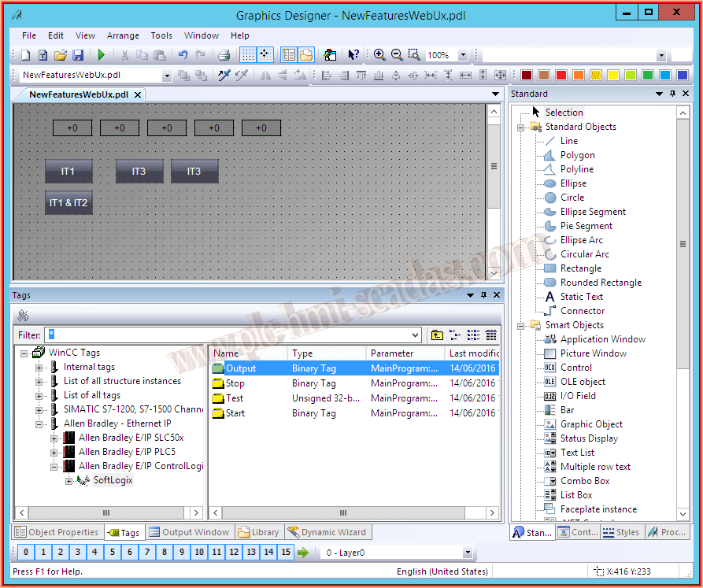Expand the SoftLogix tree node

tap(69, 480)
